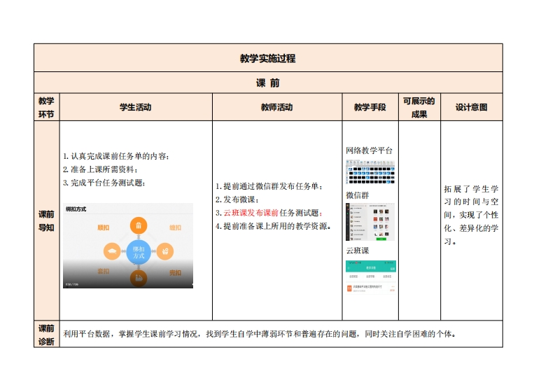Select the '教学手段' column header
This screenshot has width=555, height=392.
(370, 107)
